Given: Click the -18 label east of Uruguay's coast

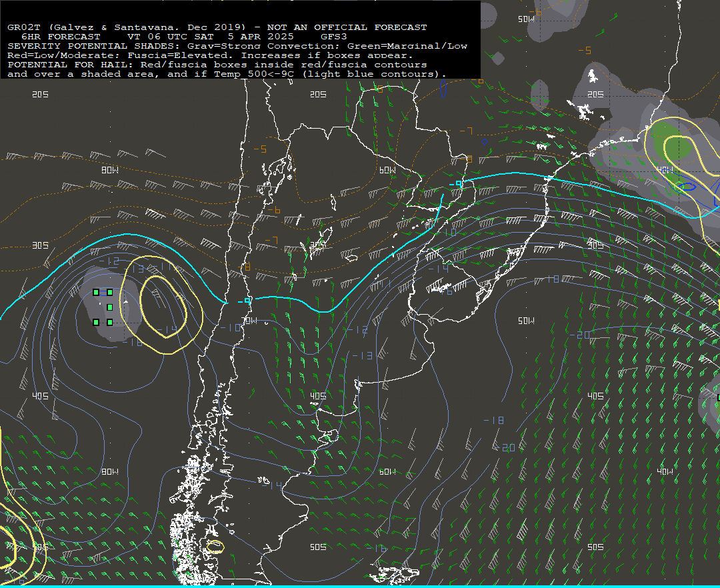Looking at the screenshot, I should 551,279.
